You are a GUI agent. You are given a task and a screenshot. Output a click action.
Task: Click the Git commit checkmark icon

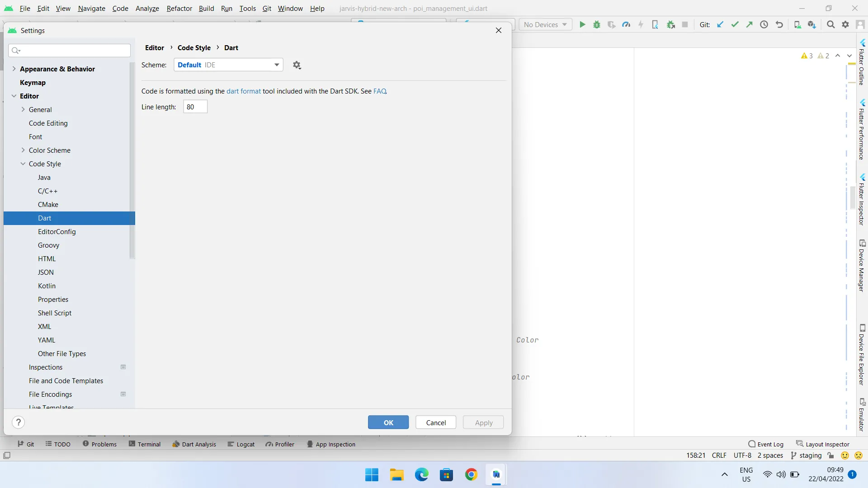(x=735, y=25)
